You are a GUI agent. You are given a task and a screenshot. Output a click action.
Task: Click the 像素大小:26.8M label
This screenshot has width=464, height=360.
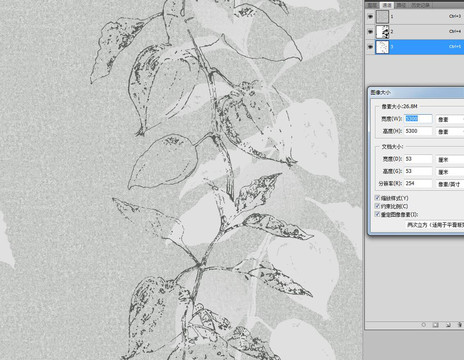399,106
